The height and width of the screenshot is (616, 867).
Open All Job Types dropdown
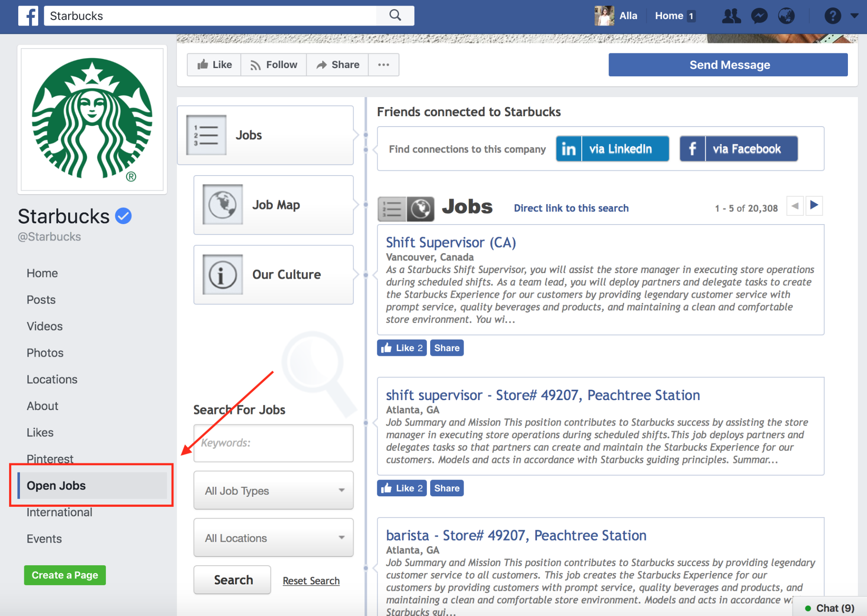pos(274,490)
